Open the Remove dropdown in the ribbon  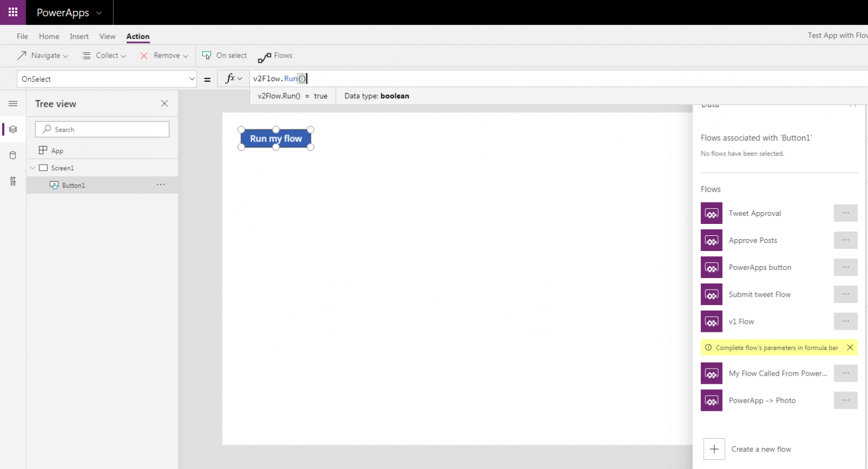tap(164, 55)
